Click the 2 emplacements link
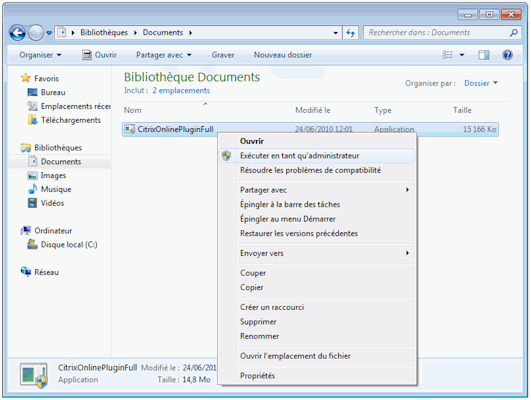Viewport: 531px width, 400px height. [x=181, y=90]
